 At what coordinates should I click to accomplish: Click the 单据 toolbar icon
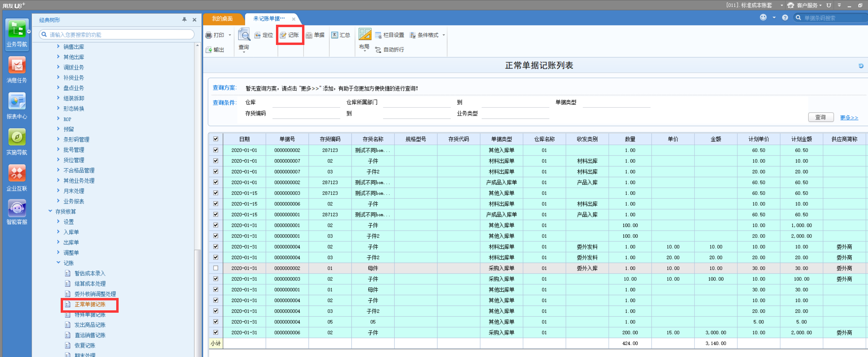pos(309,35)
